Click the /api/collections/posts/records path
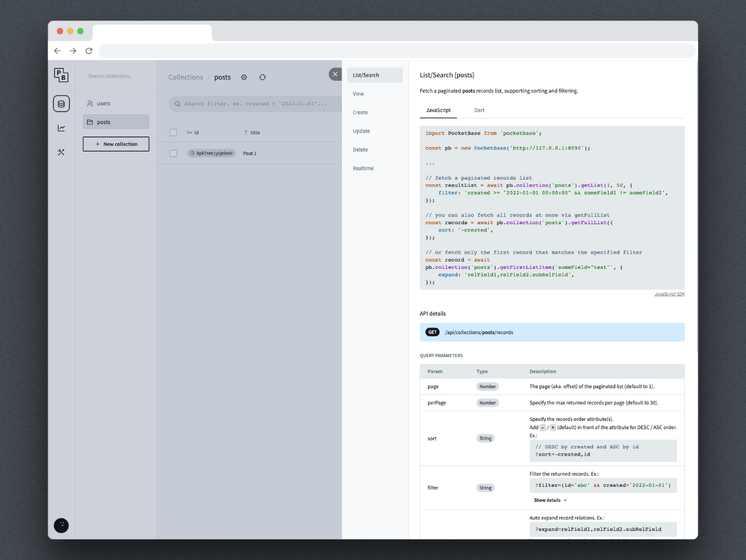The width and height of the screenshot is (746, 560). point(479,332)
